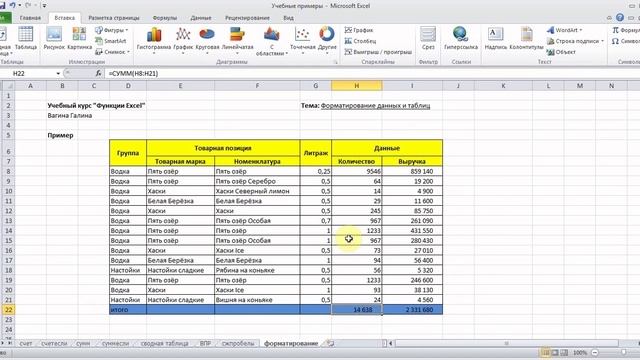Insert a Круговая pie chart
The image size is (640, 360).
(207, 40)
